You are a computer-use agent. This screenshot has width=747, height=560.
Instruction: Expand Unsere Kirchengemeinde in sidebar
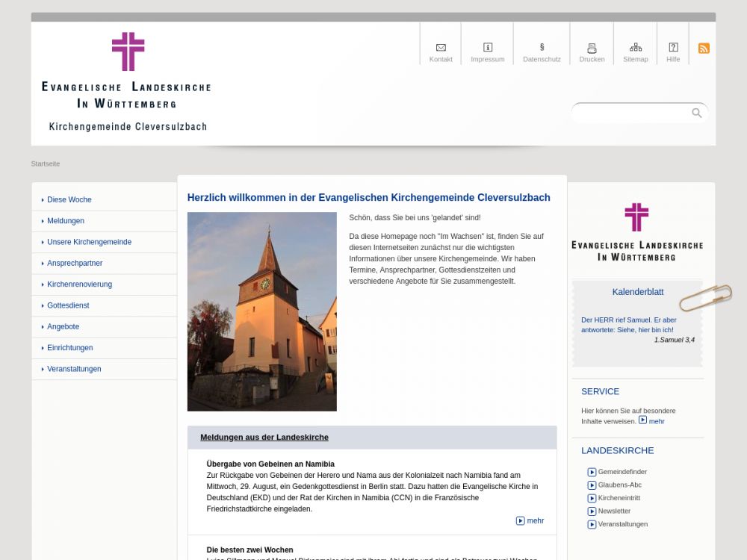pyautogui.click(x=89, y=242)
